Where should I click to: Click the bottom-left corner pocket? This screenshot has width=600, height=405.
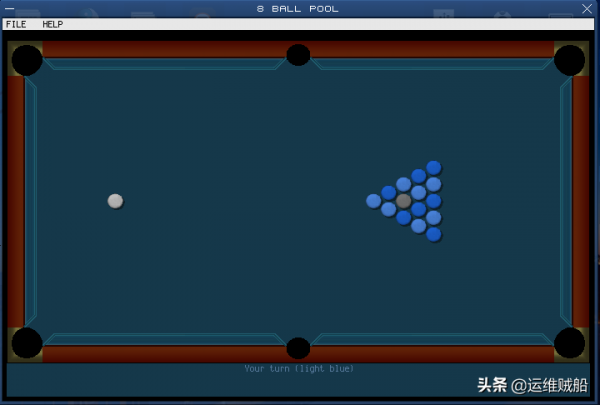(x=27, y=343)
